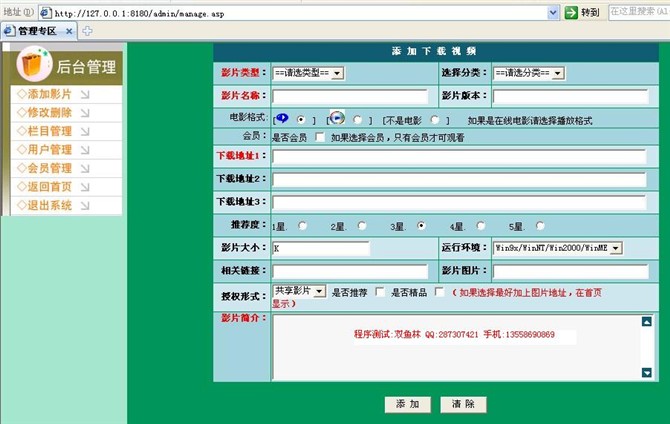Open the 授权形式 共享影片 dropdown
Image resolution: width=670 pixels, height=424 pixels.
(x=299, y=291)
